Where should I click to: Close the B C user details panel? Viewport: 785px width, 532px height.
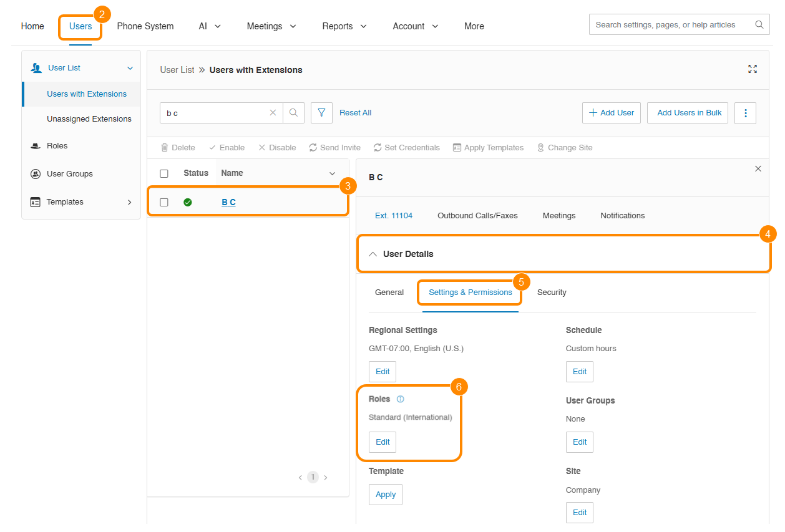point(758,169)
